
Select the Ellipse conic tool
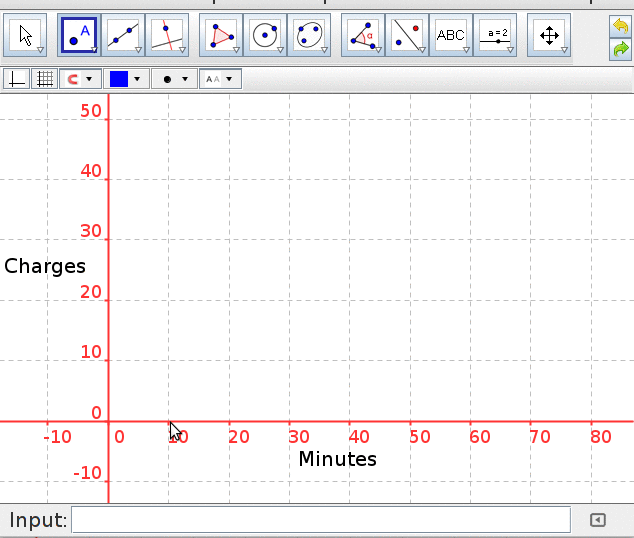(308, 35)
